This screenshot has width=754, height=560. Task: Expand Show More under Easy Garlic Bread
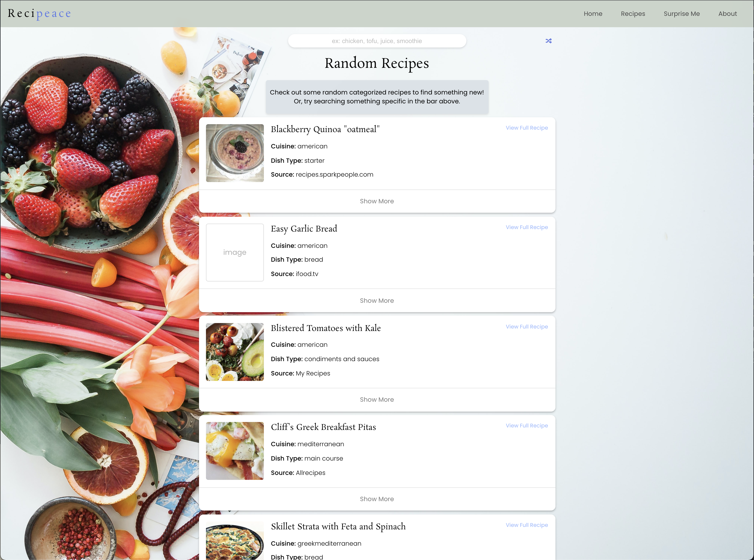[377, 301]
